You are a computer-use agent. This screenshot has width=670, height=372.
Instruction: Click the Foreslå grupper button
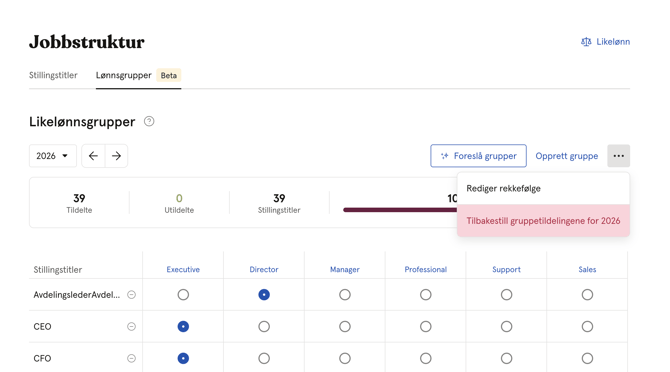[x=478, y=156]
